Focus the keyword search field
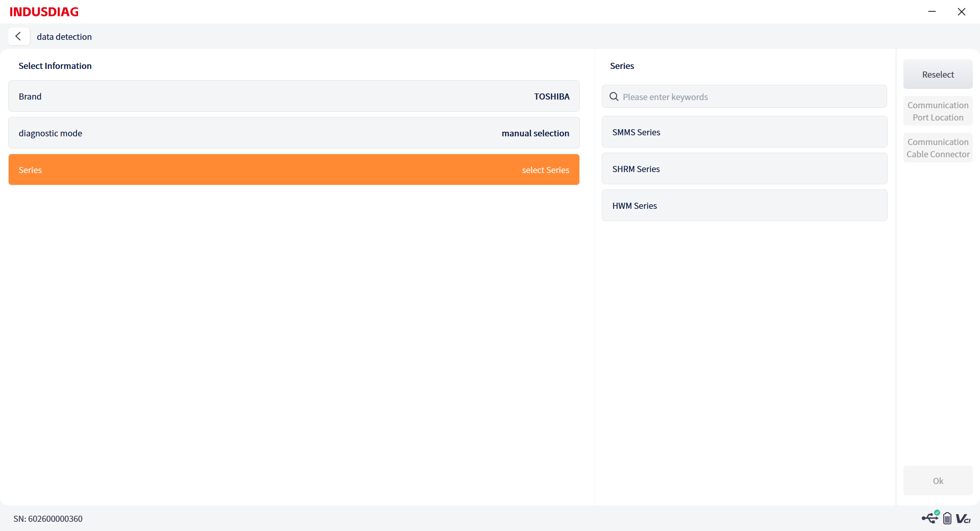980x531 pixels. tap(744, 96)
